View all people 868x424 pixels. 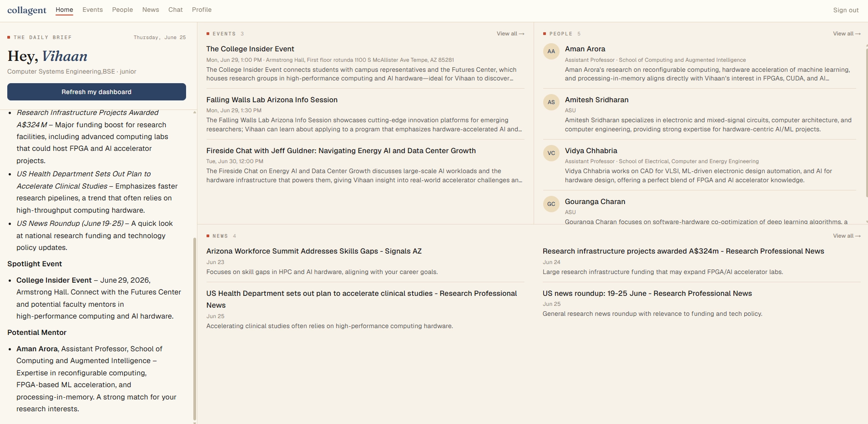click(847, 34)
